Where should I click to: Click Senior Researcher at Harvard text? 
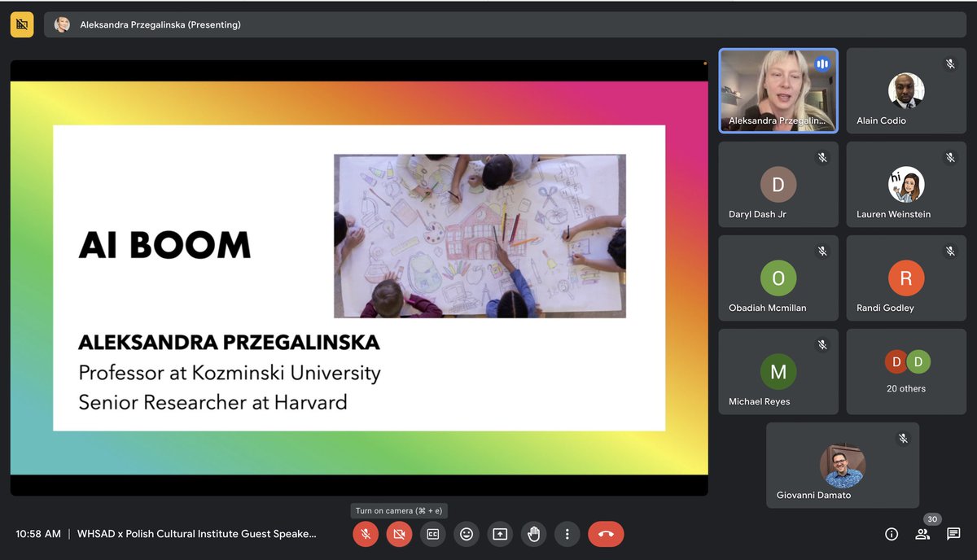[x=212, y=401]
